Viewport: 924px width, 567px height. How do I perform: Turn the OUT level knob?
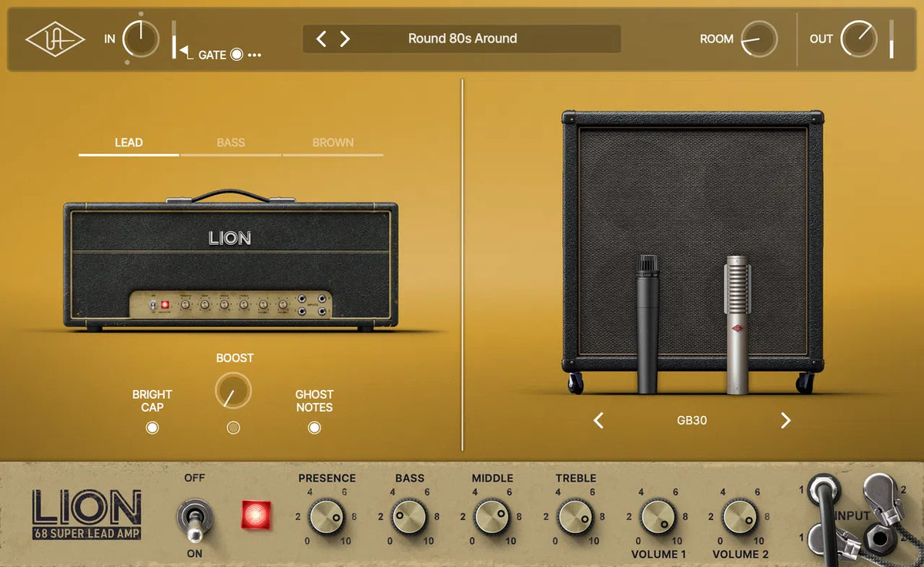tap(861, 38)
